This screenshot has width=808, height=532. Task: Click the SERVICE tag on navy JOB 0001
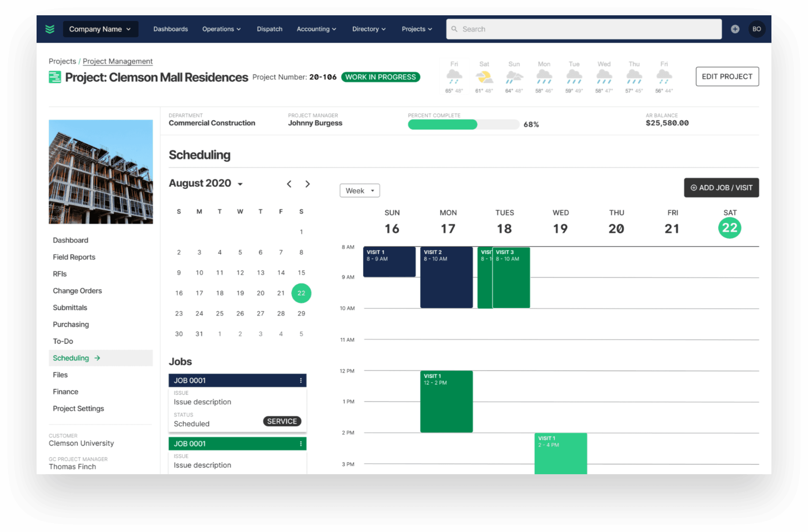pos(282,421)
